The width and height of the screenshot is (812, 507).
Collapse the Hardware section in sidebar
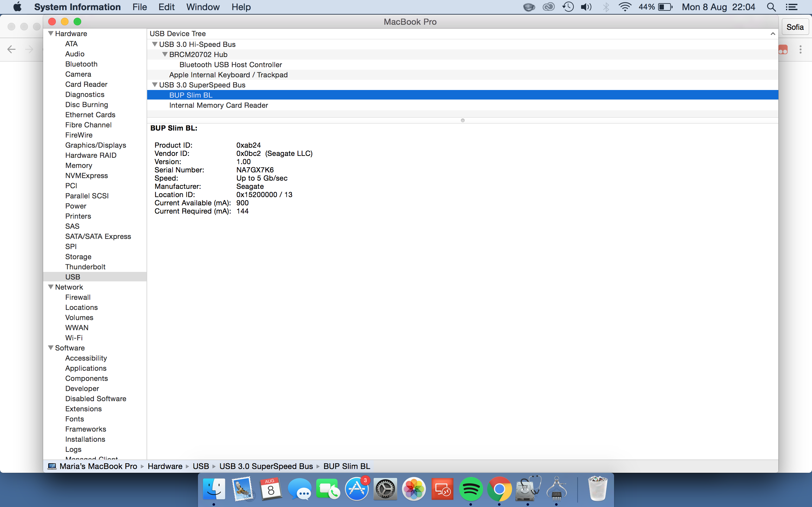click(x=51, y=34)
